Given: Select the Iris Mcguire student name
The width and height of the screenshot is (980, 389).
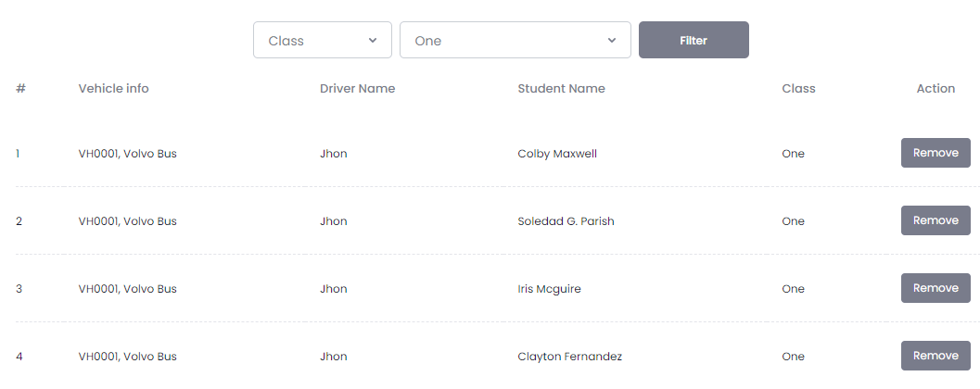Looking at the screenshot, I should coord(549,289).
